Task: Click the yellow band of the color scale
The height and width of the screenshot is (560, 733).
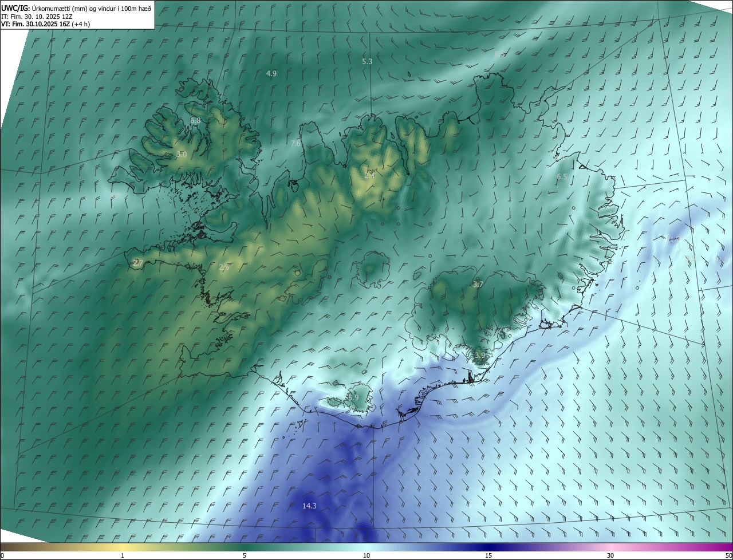Action: click(x=123, y=546)
